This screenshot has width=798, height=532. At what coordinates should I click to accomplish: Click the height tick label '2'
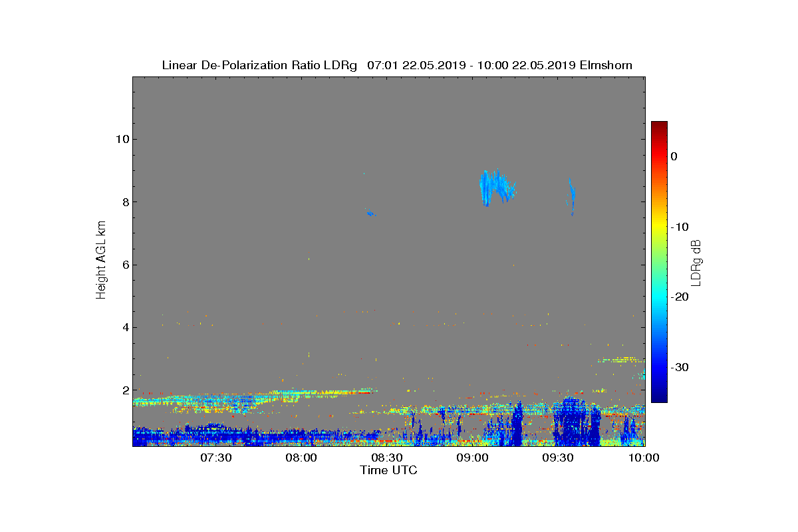(x=125, y=390)
